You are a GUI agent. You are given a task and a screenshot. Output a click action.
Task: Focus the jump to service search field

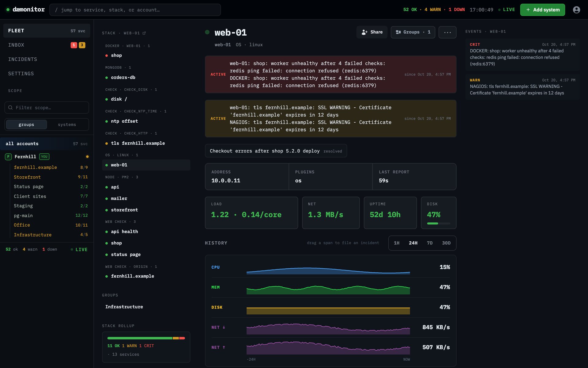pyautogui.click(x=135, y=10)
